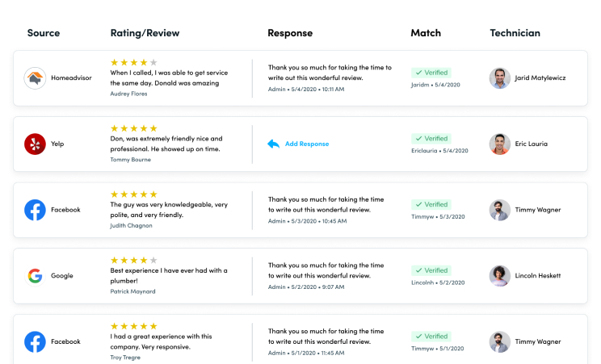Open reviewer name Tommy Bourne
This screenshot has width=601, height=364.
[x=131, y=159]
